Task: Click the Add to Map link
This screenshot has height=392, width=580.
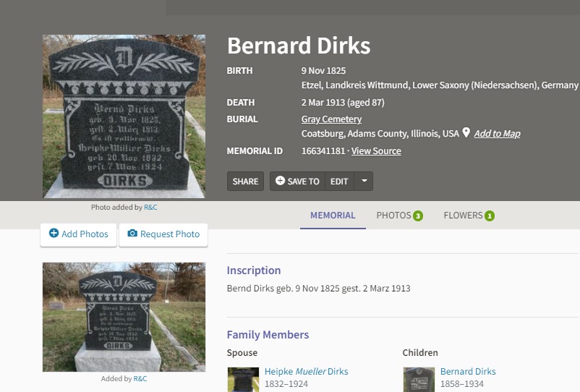Action: click(x=497, y=134)
